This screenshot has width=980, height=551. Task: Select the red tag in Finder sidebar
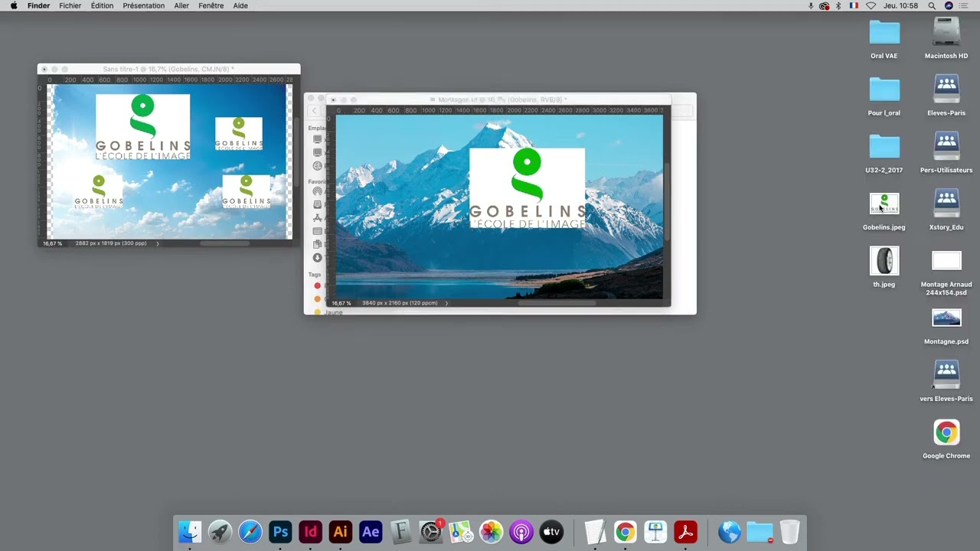[x=317, y=285]
